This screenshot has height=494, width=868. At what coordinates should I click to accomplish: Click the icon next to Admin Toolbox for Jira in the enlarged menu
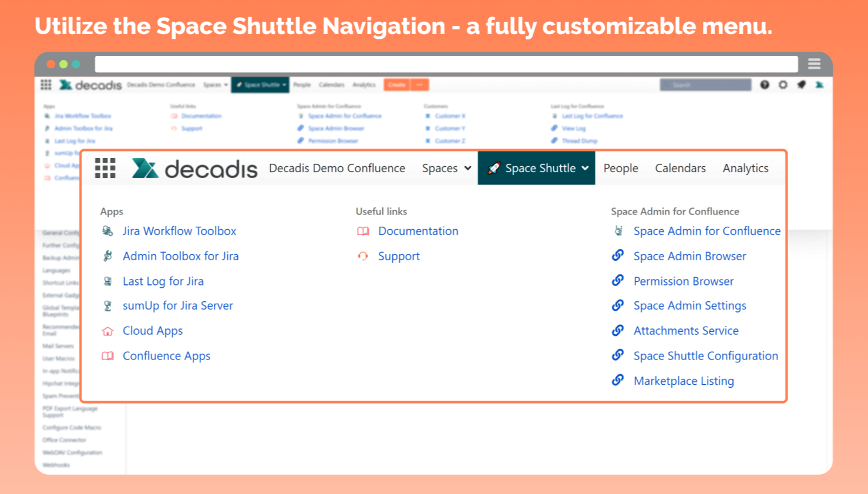[x=107, y=256]
